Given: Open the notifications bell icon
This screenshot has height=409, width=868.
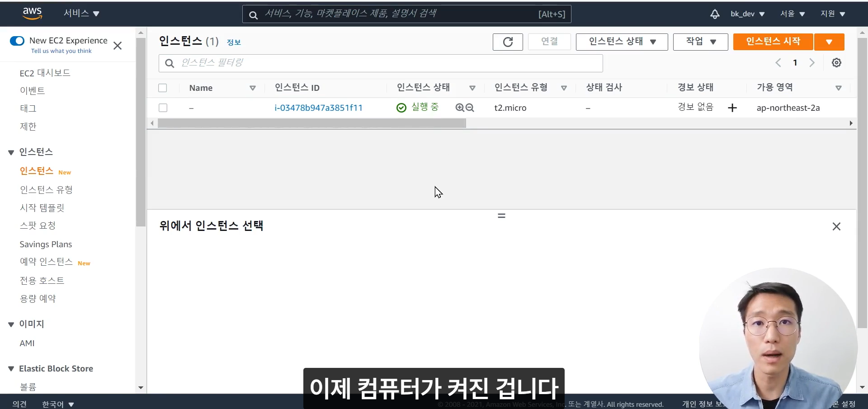Looking at the screenshot, I should 715,14.
